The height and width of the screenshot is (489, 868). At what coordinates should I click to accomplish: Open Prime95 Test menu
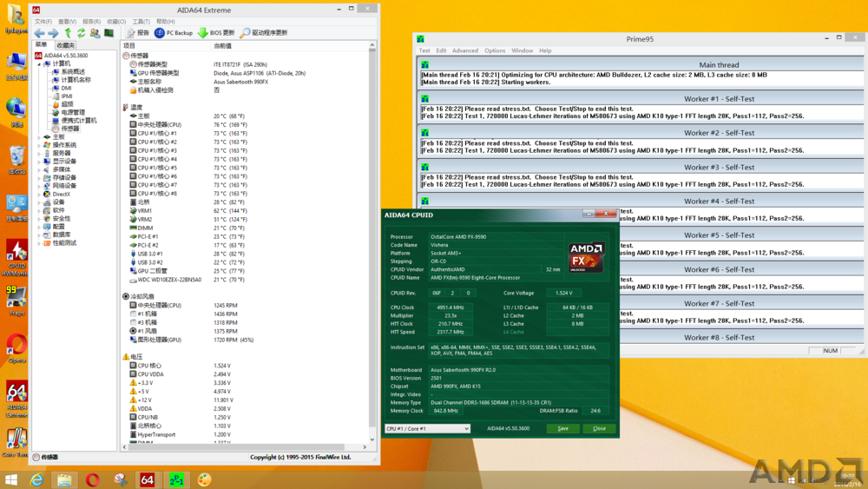424,50
